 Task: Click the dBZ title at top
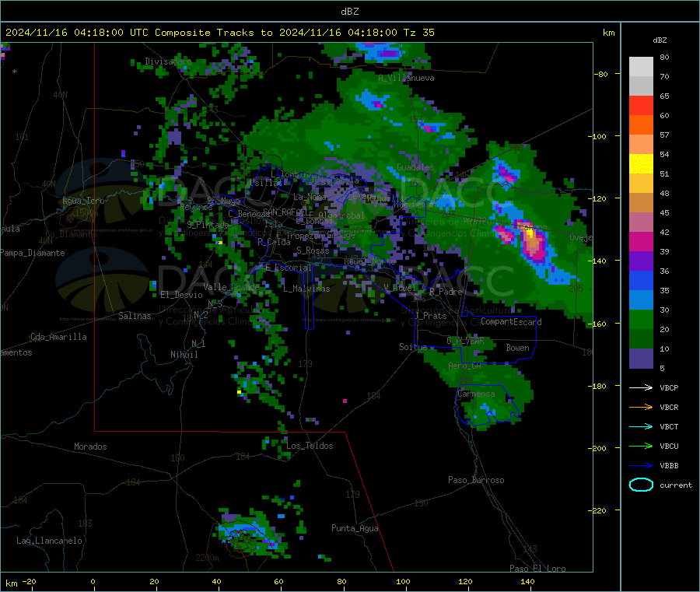[x=349, y=12]
